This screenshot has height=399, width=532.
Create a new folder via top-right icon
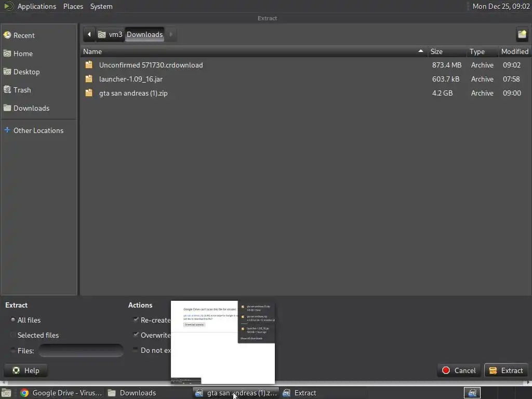pyautogui.click(x=522, y=34)
